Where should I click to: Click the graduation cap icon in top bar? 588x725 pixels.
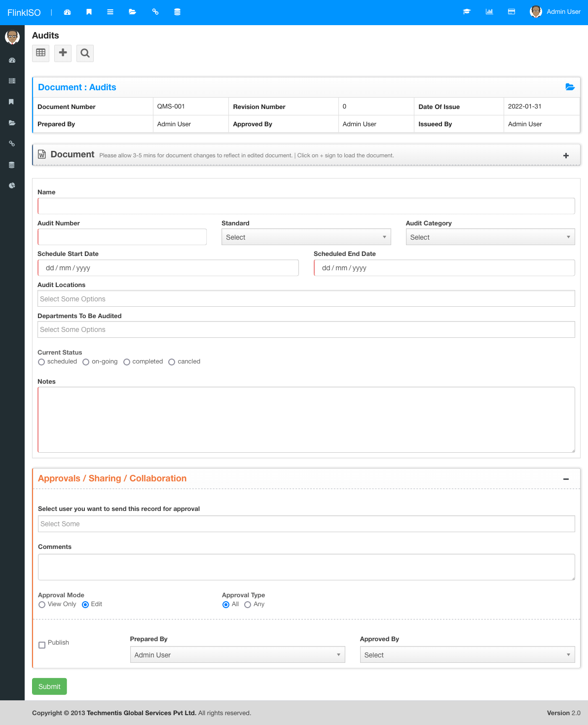click(467, 12)
